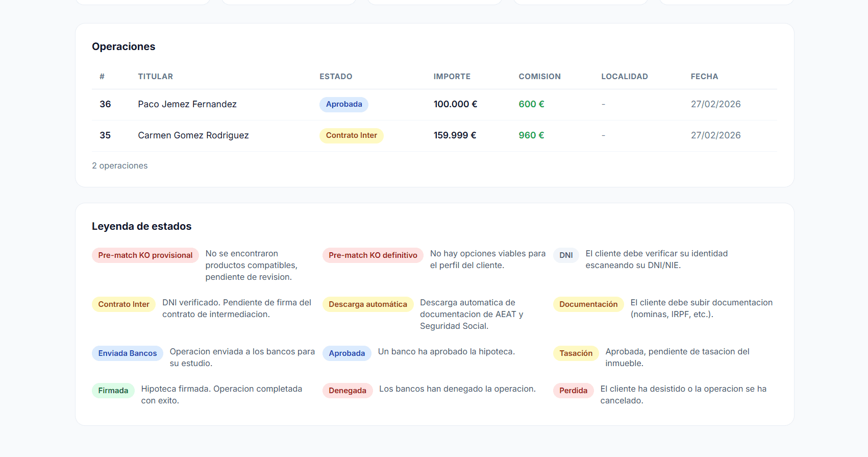Click the Pre-match KO provisional legend badge
This screenshot has height=457, width=868.
[145, 255]
